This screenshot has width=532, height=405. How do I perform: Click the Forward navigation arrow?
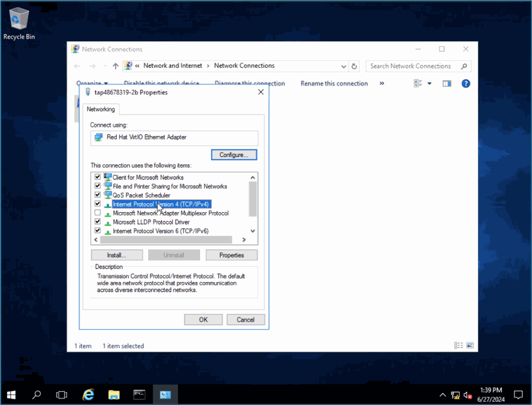point(92,66)
